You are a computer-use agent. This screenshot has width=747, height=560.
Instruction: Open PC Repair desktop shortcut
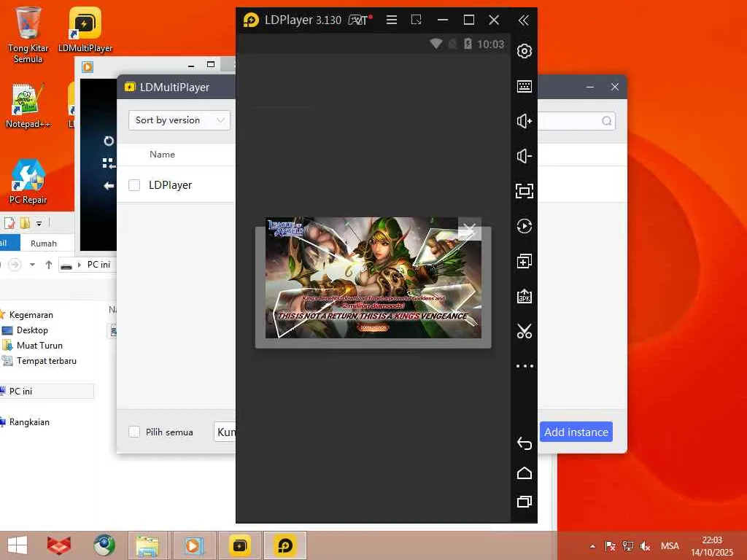coord(28,182)
